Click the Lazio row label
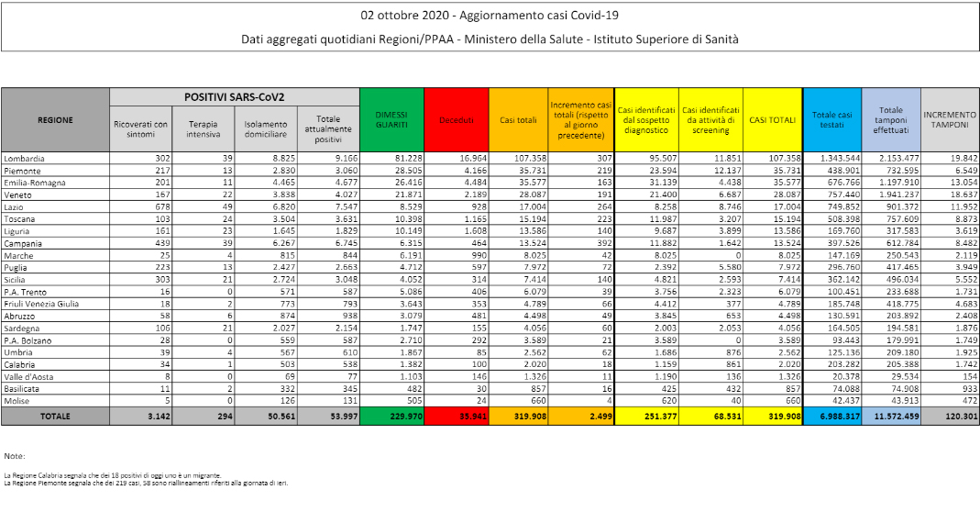Viewport: 980px width, 512px height. (13, 207)
